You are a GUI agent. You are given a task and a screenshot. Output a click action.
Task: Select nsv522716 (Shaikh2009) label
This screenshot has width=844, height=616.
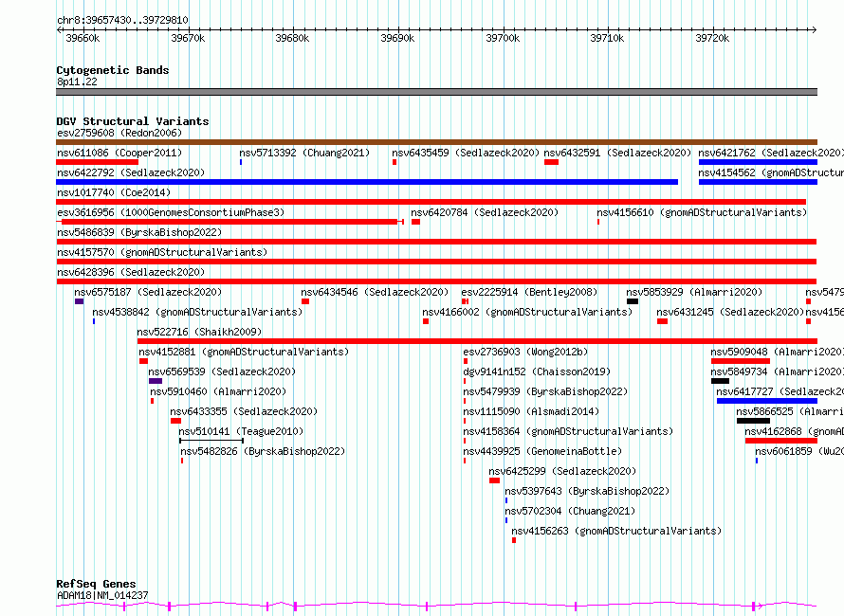point(199,332)
